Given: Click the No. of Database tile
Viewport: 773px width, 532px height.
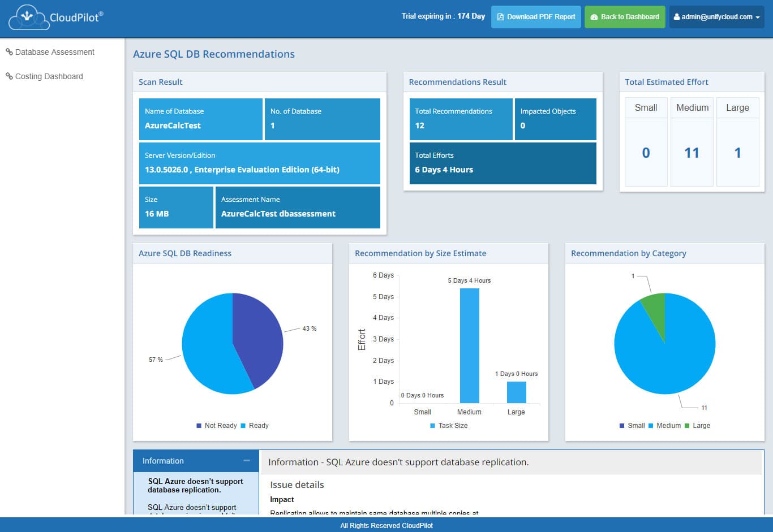Looking at the screenshot, I should pos(323,119).
